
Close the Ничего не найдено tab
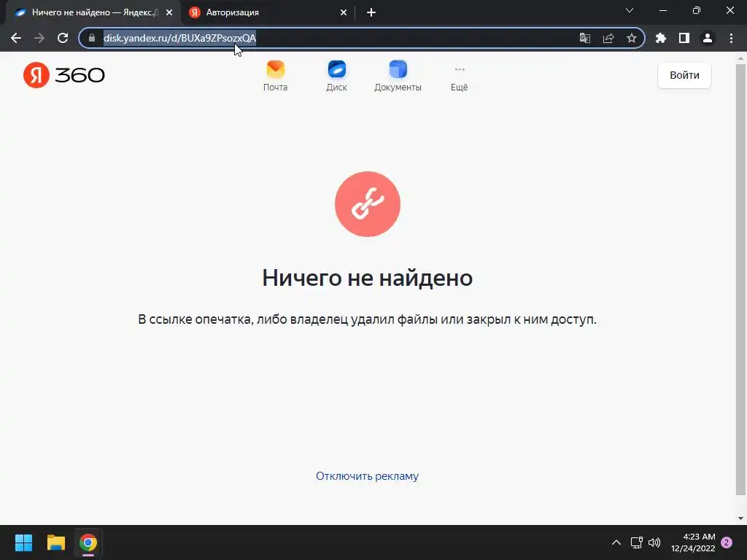click(169, 13)
